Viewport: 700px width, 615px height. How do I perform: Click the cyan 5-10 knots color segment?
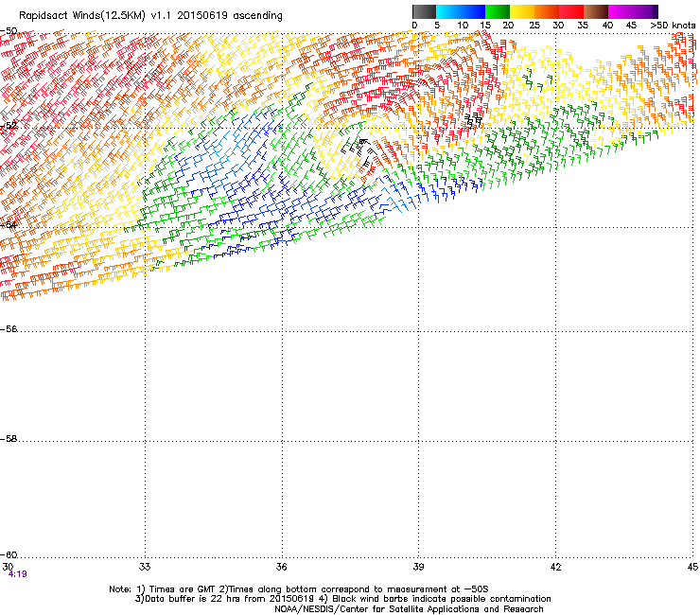click(448, 11)
